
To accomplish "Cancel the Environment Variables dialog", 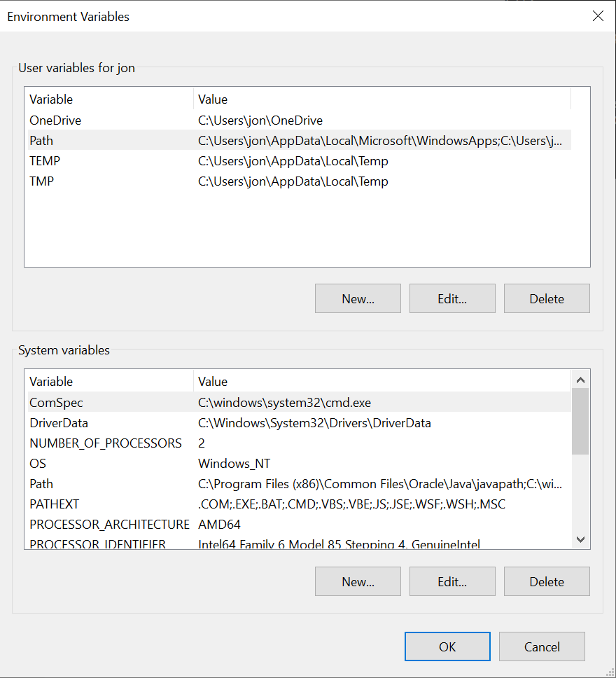I will coord(542,647).
